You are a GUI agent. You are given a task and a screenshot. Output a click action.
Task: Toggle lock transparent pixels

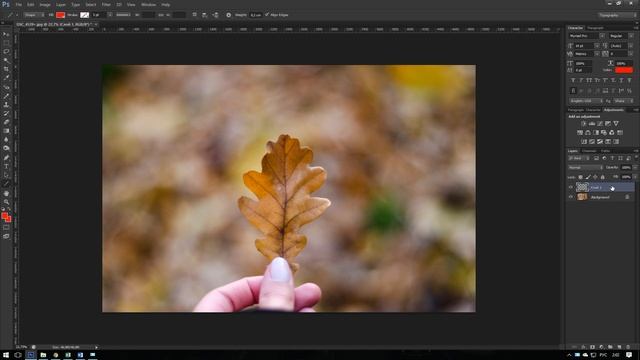coord(580,177)
